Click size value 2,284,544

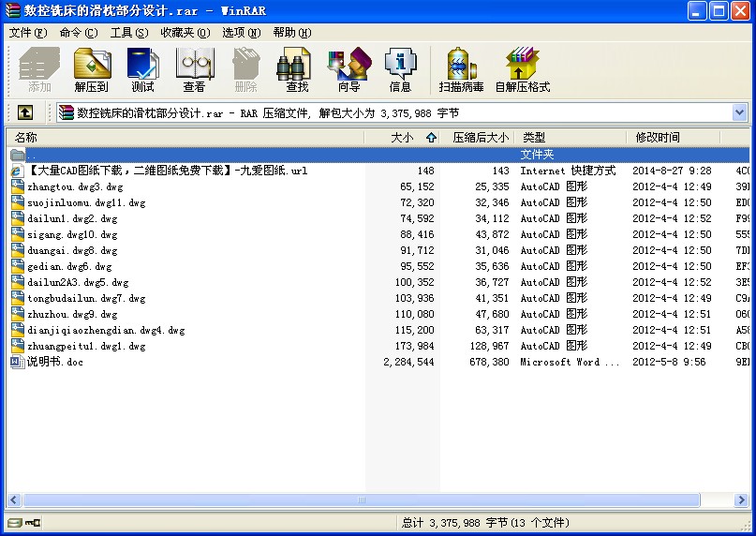408,362
